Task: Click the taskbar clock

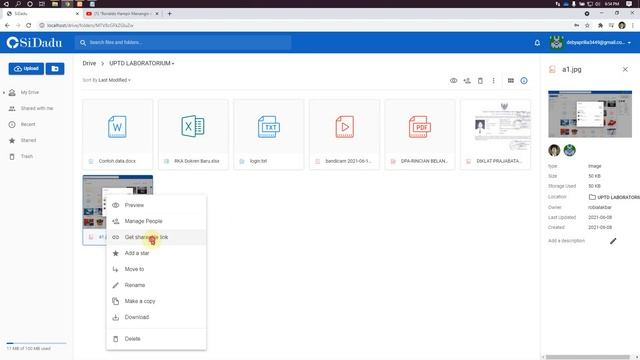Action: [611, 4]
